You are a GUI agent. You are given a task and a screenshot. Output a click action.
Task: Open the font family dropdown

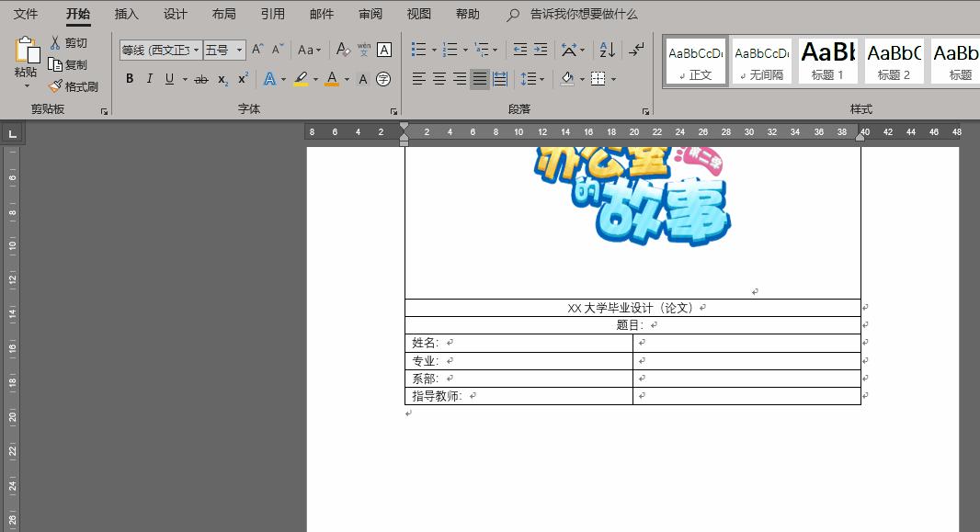click(196, 50)
